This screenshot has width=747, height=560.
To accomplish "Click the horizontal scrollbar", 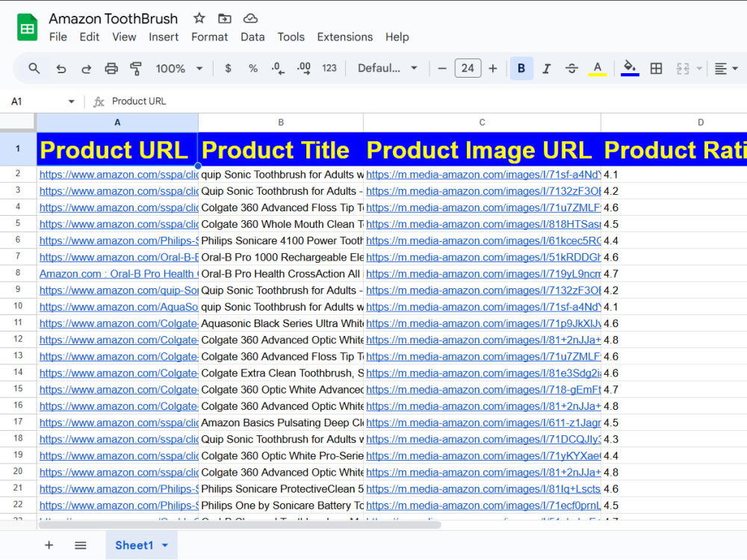I will (x=240, y=525).
